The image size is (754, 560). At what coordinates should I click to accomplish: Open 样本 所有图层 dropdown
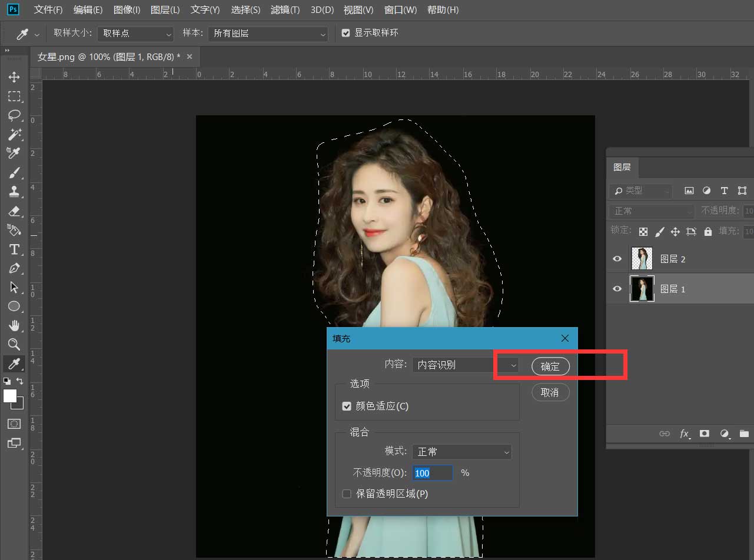[268, 34]
